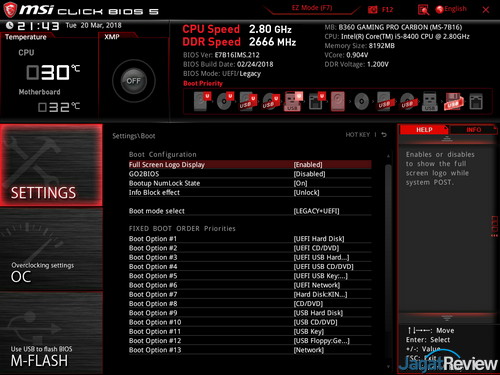This screenshot has width=500, height=375.
Task: Click the boot settings list scrollbar
Action: 388,260
